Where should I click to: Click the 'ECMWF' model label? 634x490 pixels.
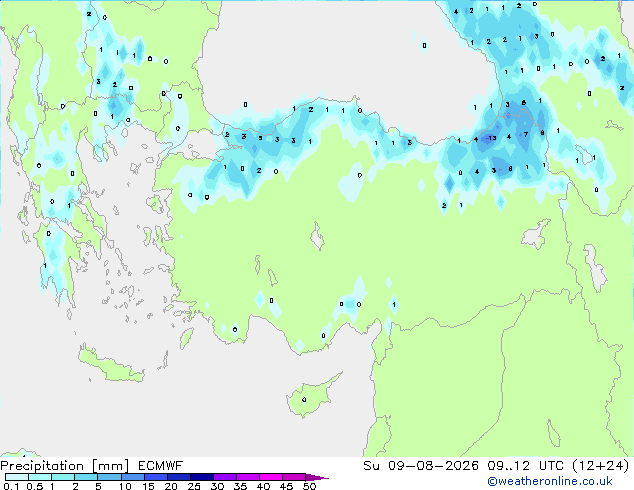[x=161, y=466]
